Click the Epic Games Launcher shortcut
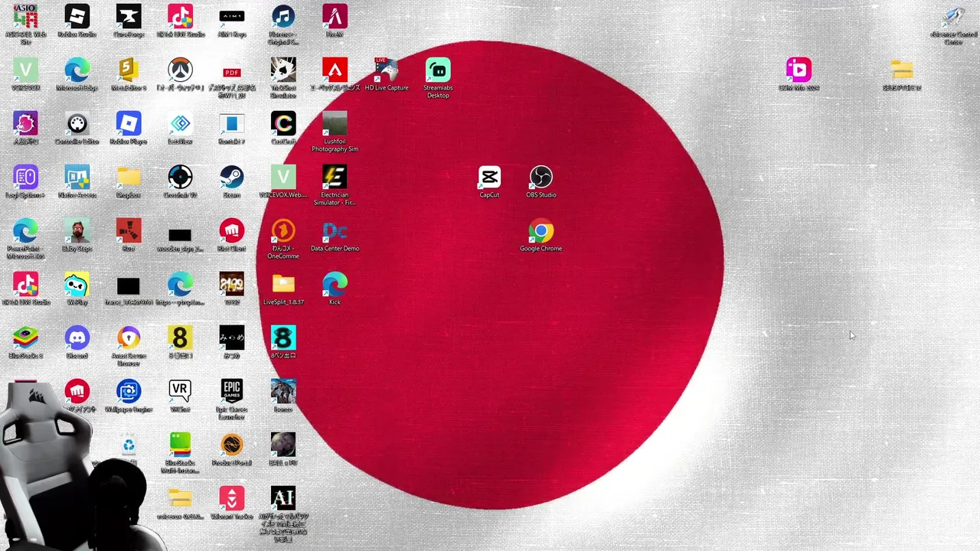Image resolution: width=980 pixels, height=551 pixels. click(x=232, y=392)
